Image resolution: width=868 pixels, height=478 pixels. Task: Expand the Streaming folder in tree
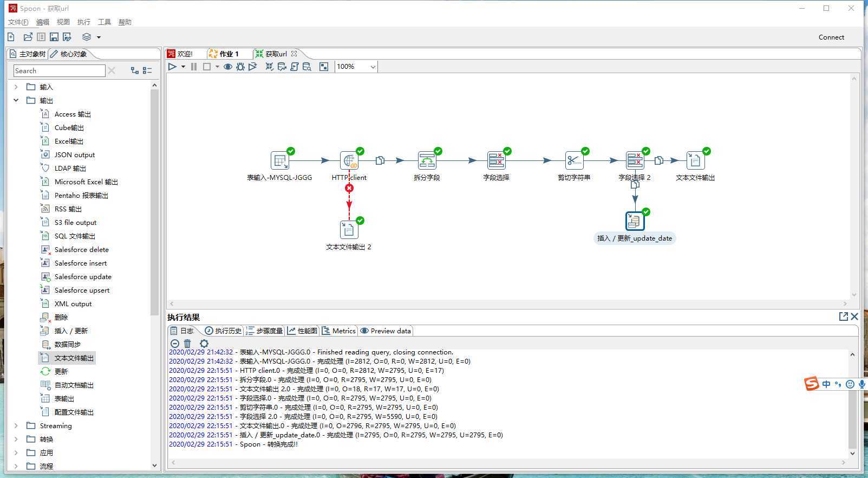pyautogui.click(x=16, y=425)
